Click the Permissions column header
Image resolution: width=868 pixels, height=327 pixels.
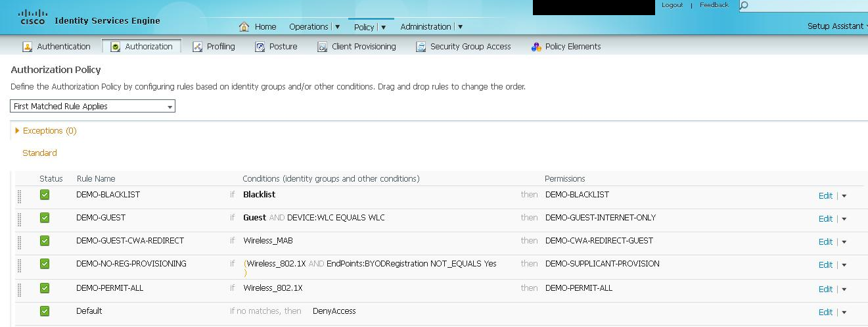[565, 179]
